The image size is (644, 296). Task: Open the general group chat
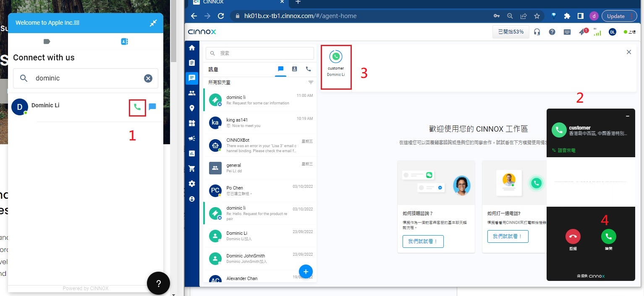[259, 168]
